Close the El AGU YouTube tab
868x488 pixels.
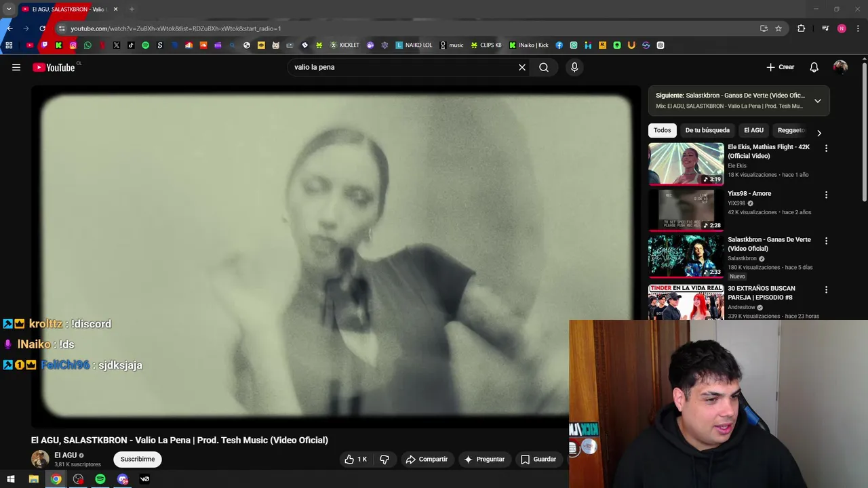pyautogui.click(x=115, y=9)
